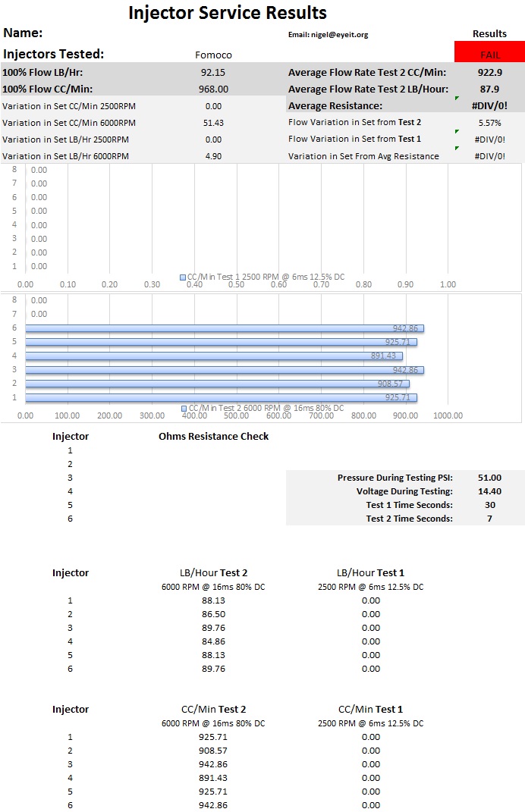Click the error indicator beside Flow Variation Test 1
This screenshot has height=812, width=525.
point(457,131)
